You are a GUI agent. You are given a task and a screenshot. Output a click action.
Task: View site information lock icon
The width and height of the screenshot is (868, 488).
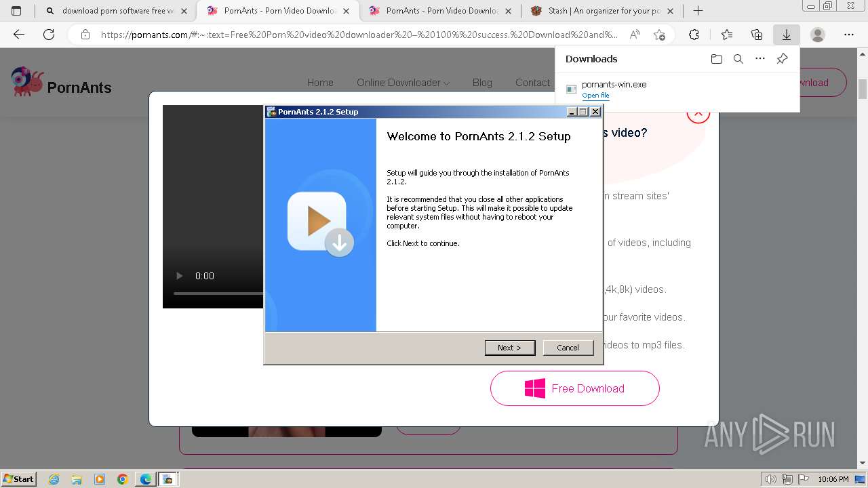[85, 35]
